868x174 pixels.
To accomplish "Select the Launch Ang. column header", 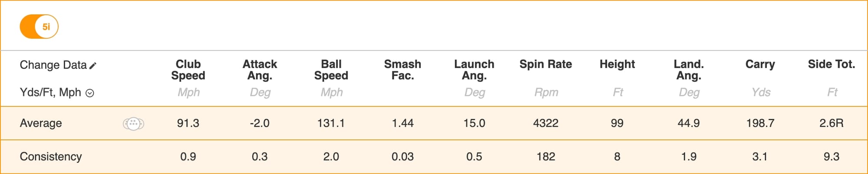I will pyautogui.click(x=474, y=70).
